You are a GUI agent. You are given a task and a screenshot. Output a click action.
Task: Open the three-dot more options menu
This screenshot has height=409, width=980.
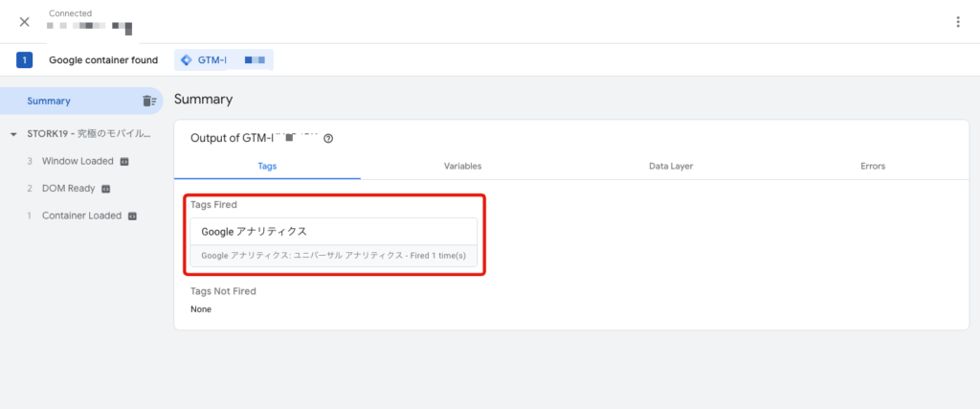point(957,22)
